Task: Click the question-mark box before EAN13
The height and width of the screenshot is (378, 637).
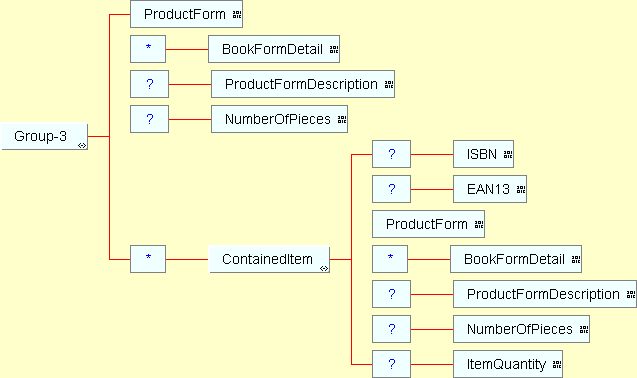Action: point(392,189)
